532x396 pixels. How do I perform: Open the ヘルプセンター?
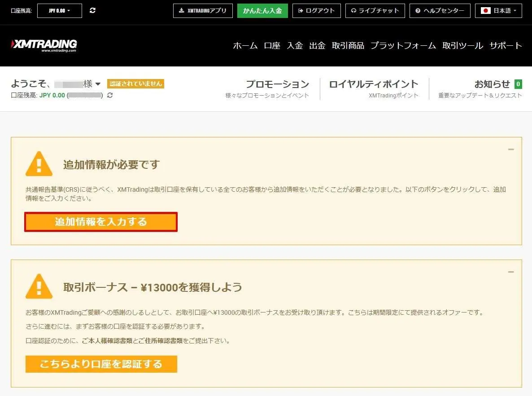[440, 11]
